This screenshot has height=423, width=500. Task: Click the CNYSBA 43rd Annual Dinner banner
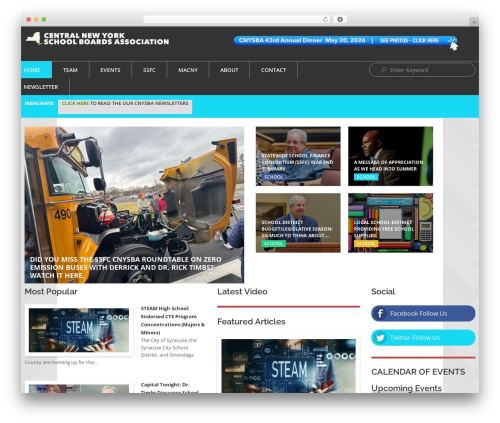(x=345, y=40)
